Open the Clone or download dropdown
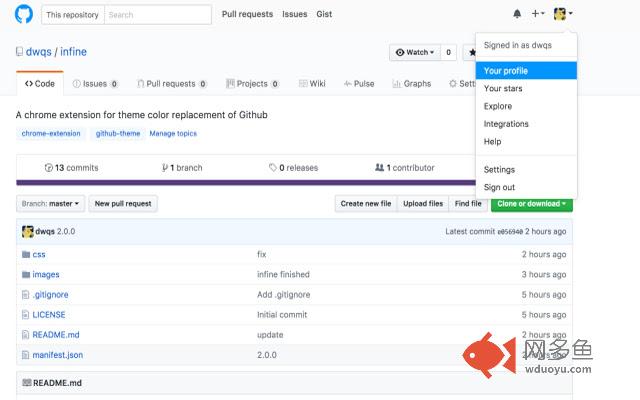 (x=532, y=204)
